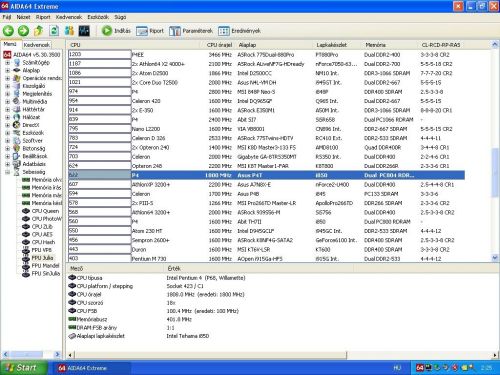Select the Athlon XP 3200+ result row
Screen dimensions: 500x375
tap(266, 184)
